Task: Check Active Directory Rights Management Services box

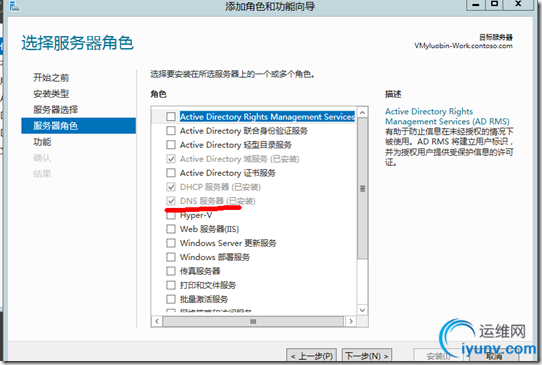Action: pos(171,116)
